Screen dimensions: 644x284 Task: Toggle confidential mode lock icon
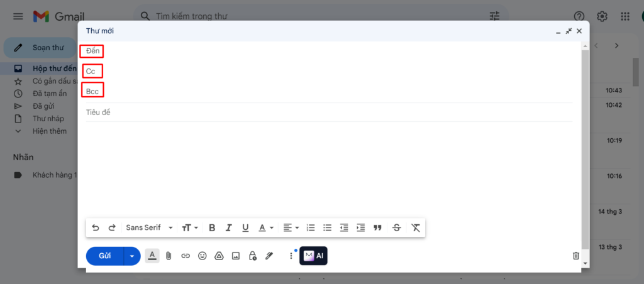pos(253,256)
